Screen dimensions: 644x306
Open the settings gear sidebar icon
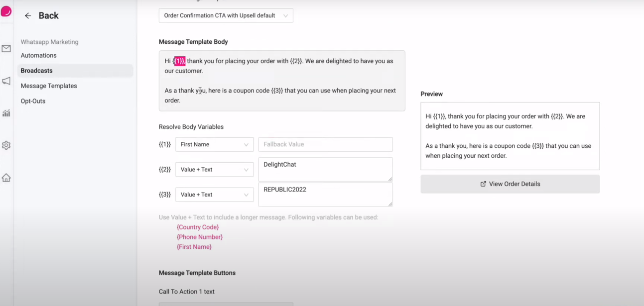coord(6,145)
